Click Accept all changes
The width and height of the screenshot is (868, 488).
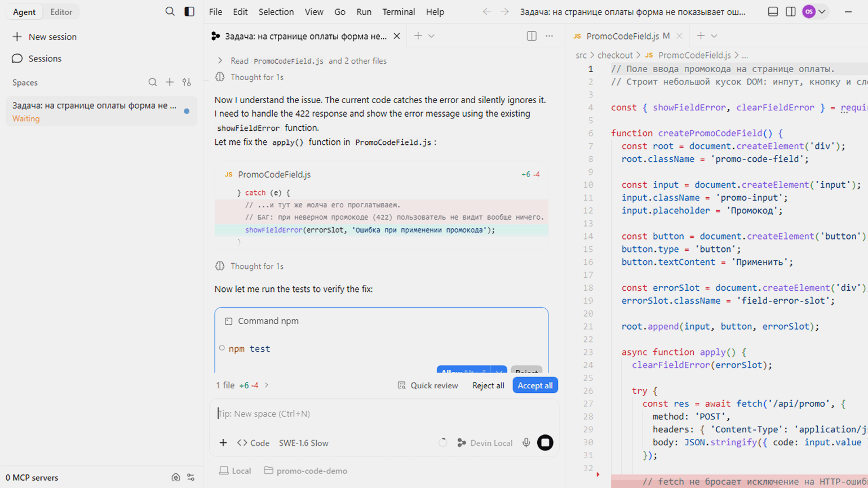tap(535, 385)
